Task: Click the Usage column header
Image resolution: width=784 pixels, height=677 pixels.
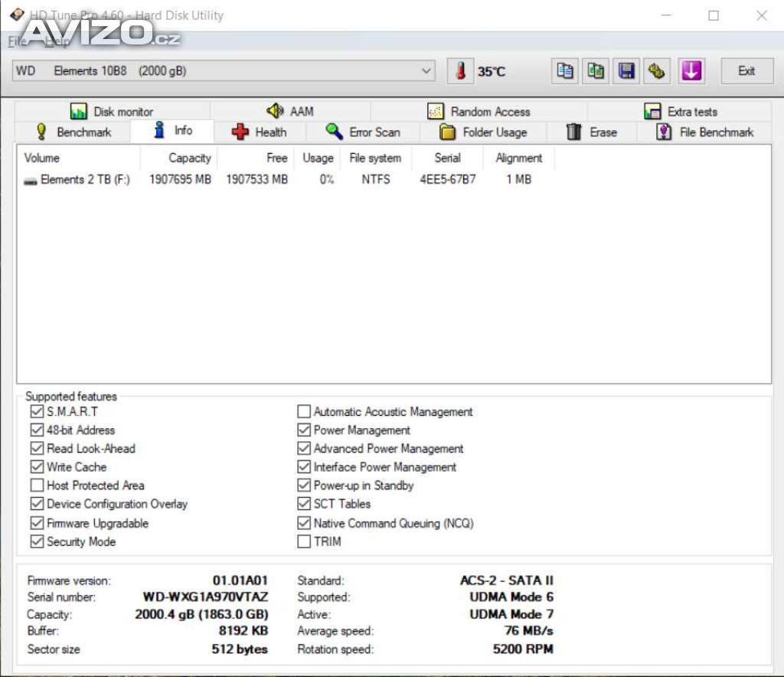Action: [318, 158]
